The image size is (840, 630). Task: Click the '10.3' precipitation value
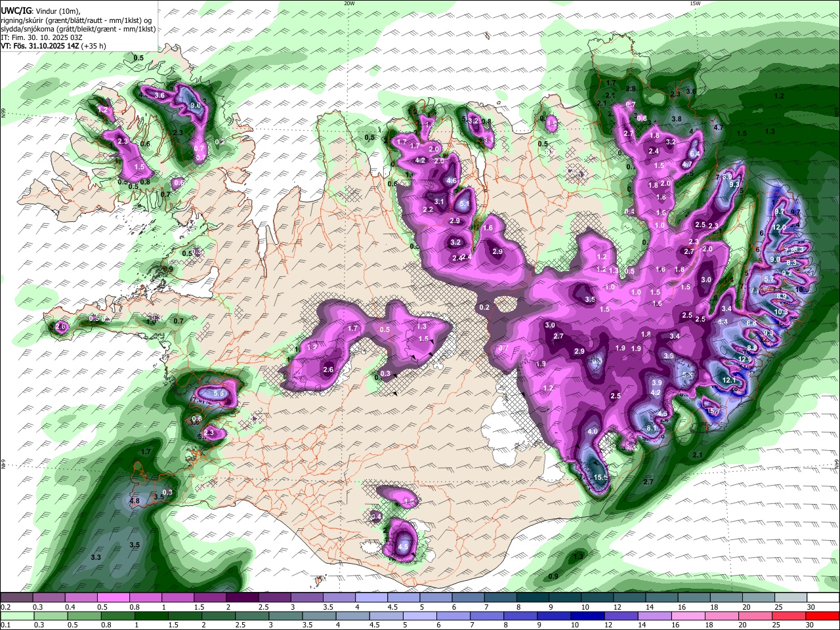781,312
